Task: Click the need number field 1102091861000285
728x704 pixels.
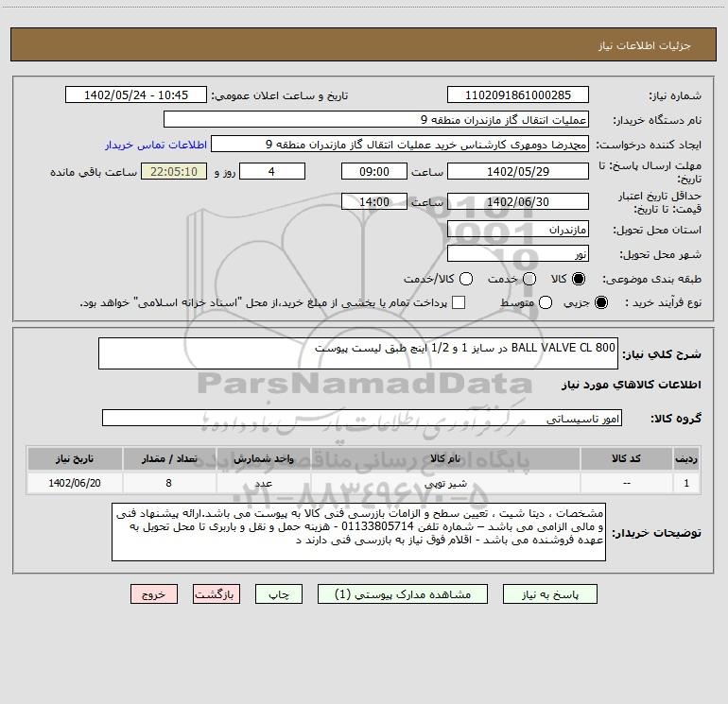Action: point(518,94)
